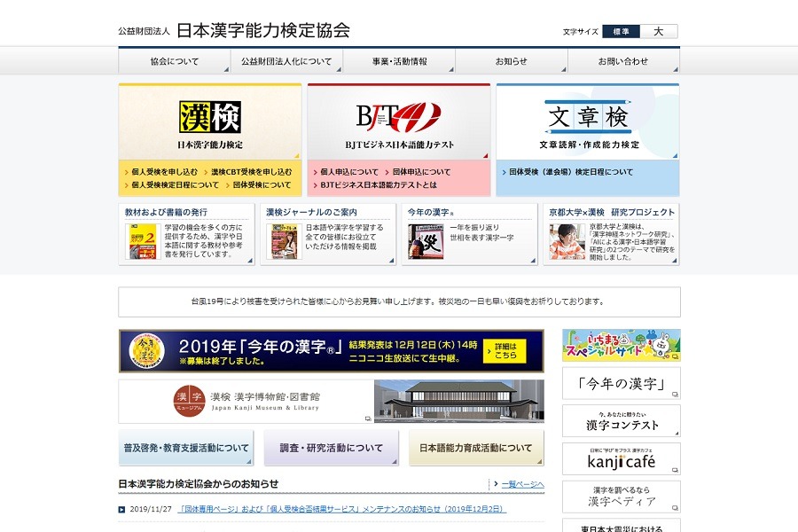Switch text size to 大

pyautogui.click(x=658, y=32)
